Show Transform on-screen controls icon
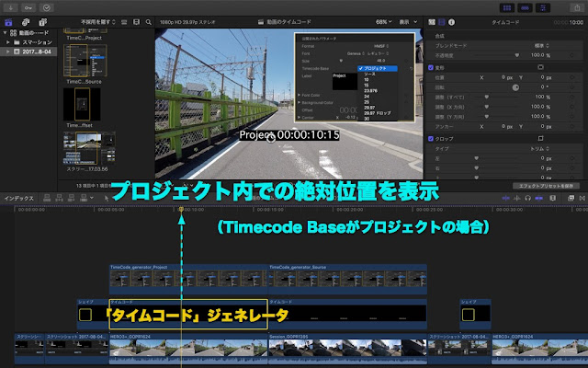Screen dimensions: 588x368 [540, 67]
